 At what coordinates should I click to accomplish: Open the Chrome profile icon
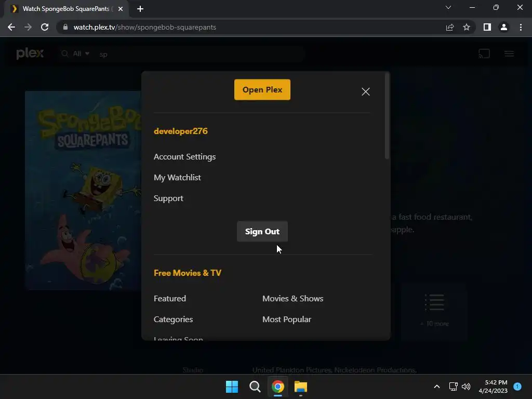(x=504, y=27)
